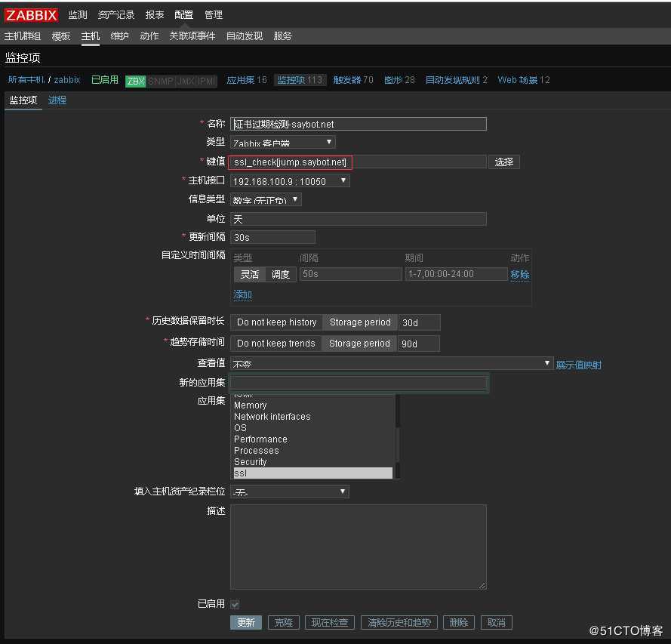Switch to the 进程 tab
Image resolution: width=671 pixels, height=644 pixels.
click(x=57, y=100)
